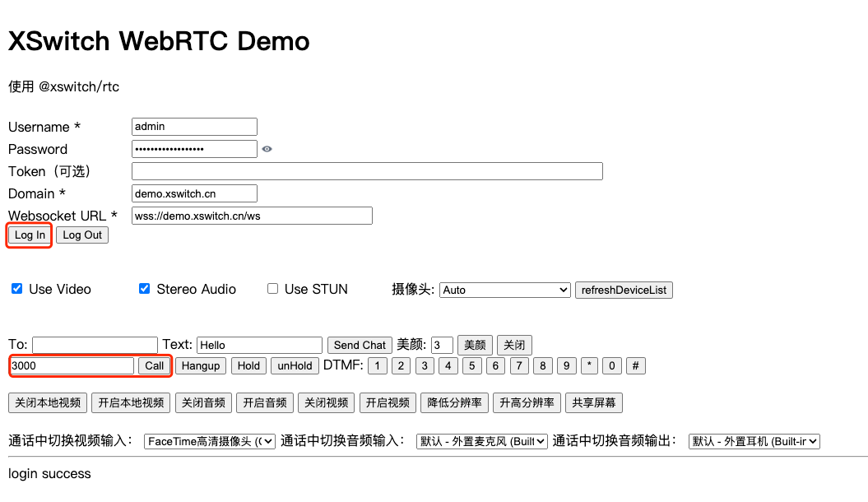The width and height of the screenshot is (868, 502).
Task: Mute audio with 关闭音频 button
Action: (x=203, y=403)
